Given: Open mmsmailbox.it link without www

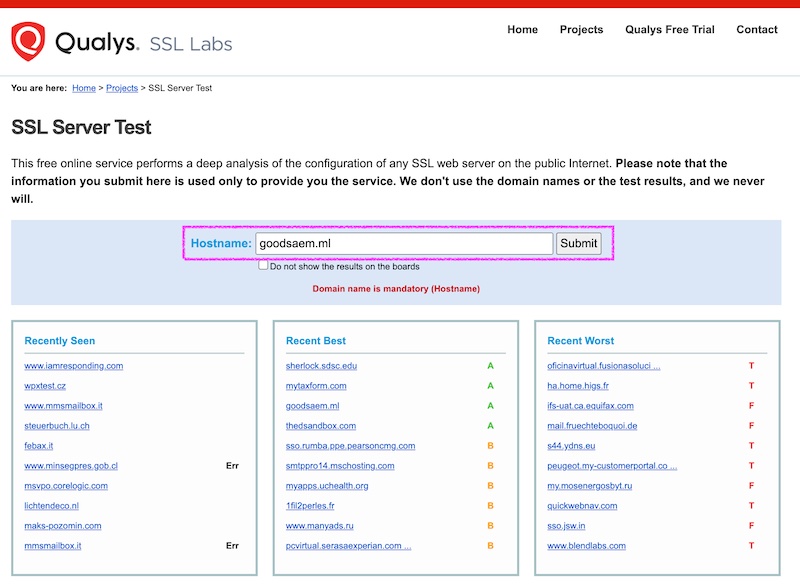Looking at the screenshot, I should [53, 546].
